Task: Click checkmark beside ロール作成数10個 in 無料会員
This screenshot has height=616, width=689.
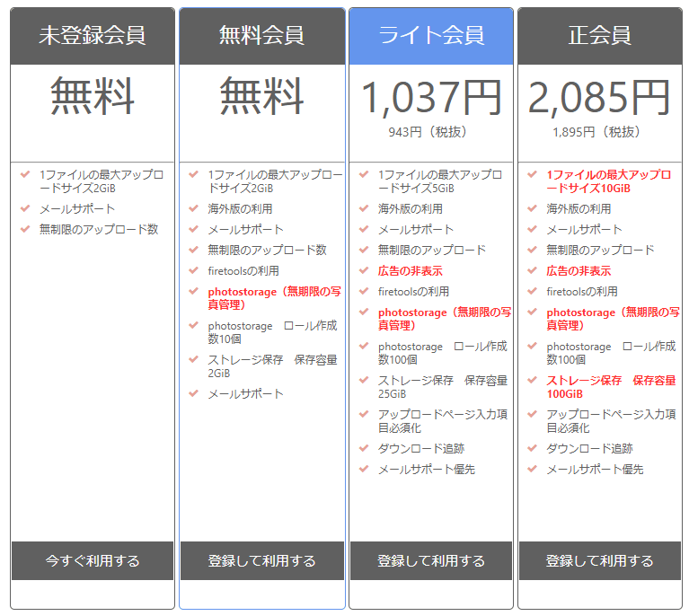Action: (194, 326)
